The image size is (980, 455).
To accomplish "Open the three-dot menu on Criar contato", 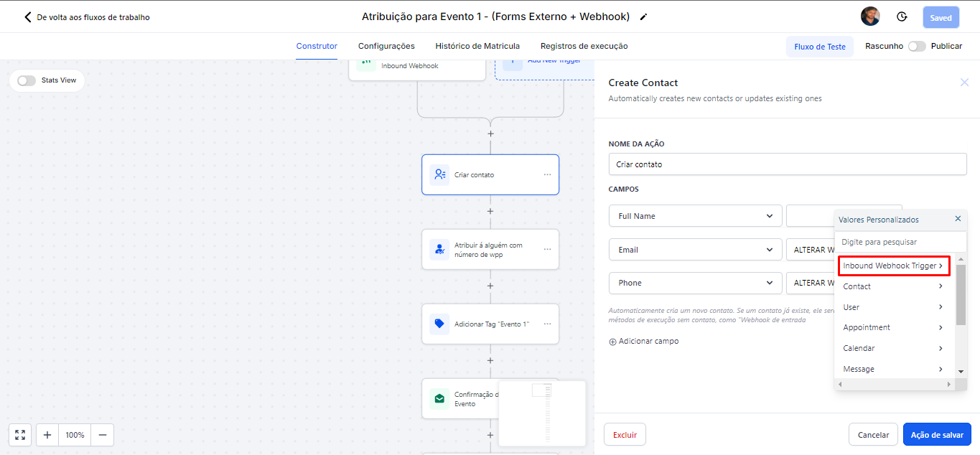I will [547, 174].
